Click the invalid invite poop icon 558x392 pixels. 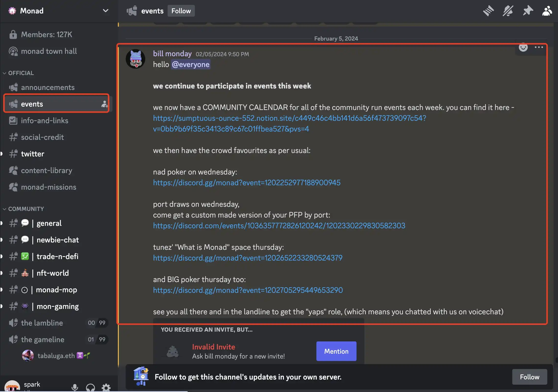[172, 352]
